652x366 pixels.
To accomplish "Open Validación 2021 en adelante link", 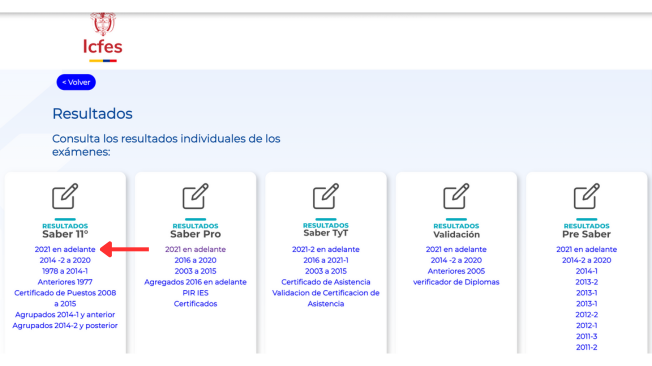I will click(456, 249).
